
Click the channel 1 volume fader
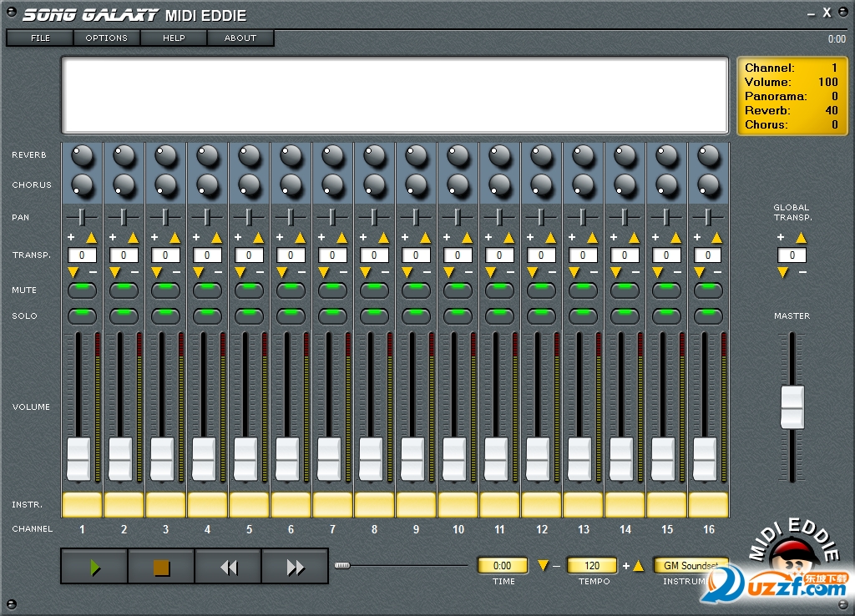point(78,459)
